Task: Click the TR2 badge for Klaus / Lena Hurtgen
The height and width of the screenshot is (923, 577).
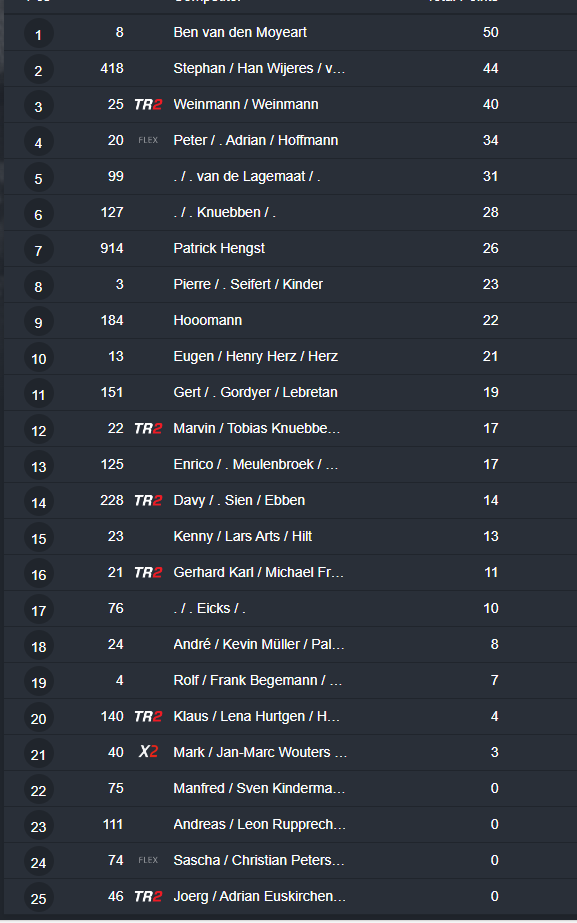Action: coord(148,716)
